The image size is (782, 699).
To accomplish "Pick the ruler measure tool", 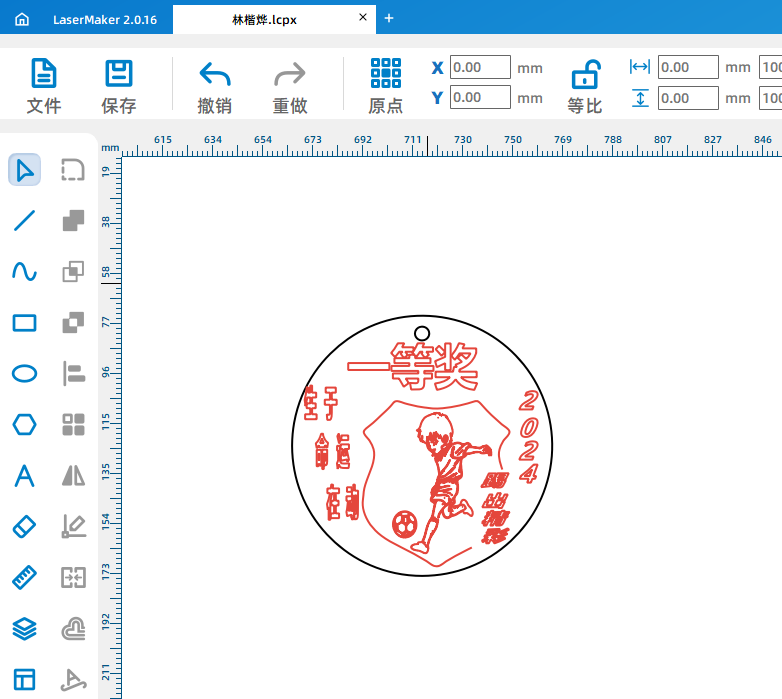I will click(25, 577).
